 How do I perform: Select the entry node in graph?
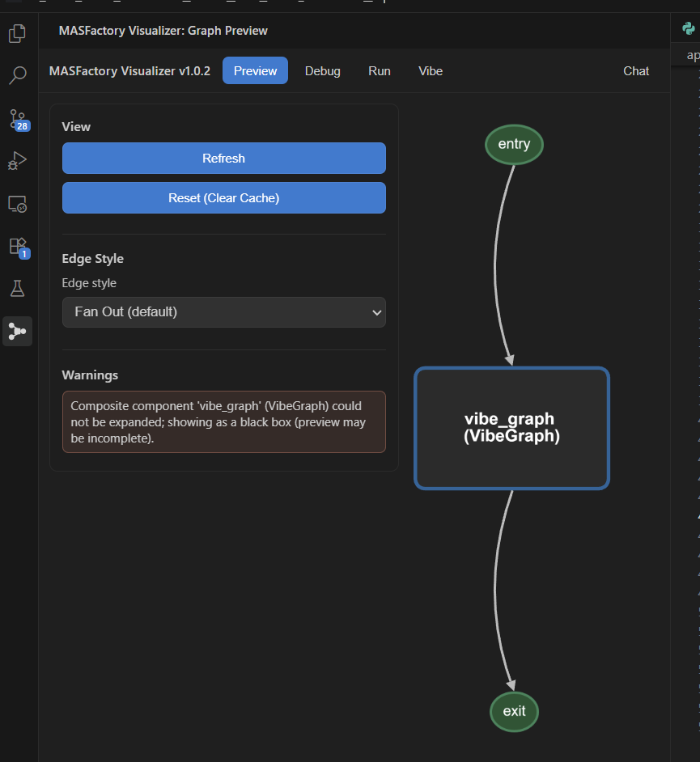pos(514,145)
